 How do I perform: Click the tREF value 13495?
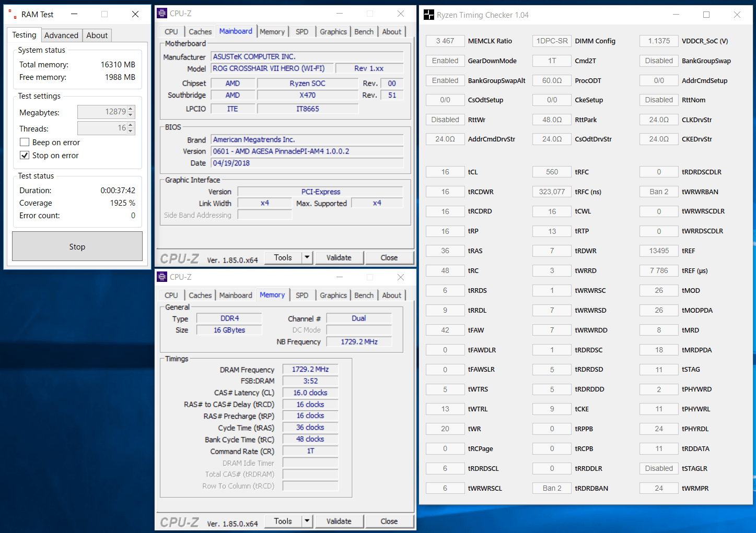tap(659, 251)
